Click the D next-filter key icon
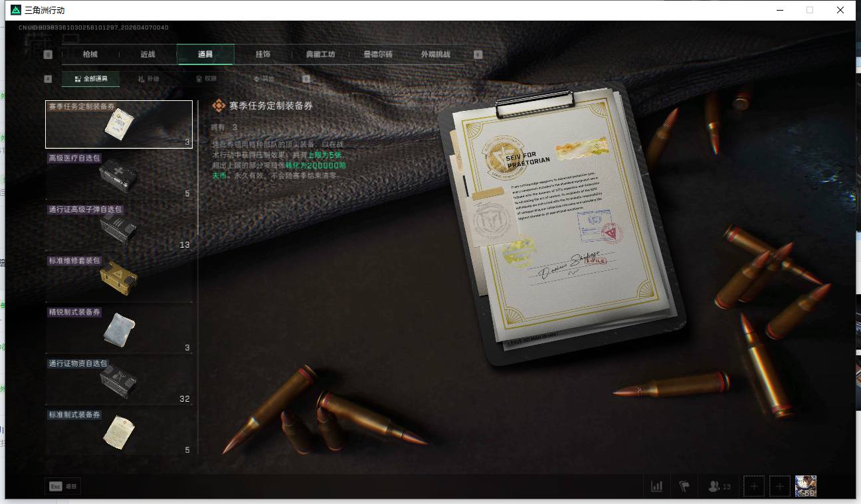The image size is (861, 504). pyautogui.click(x=306, y=79)
